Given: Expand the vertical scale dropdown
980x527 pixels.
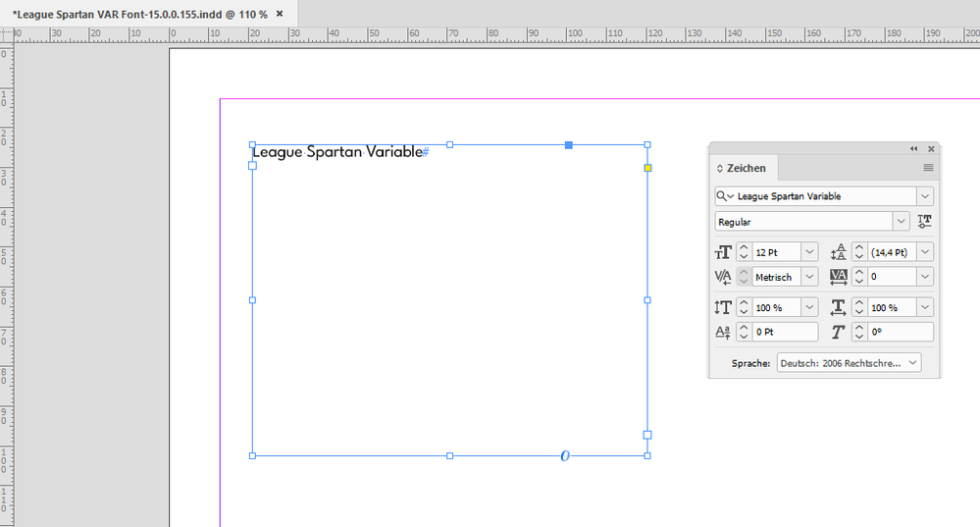Looking at the screenshot, I should coord(809,307).
